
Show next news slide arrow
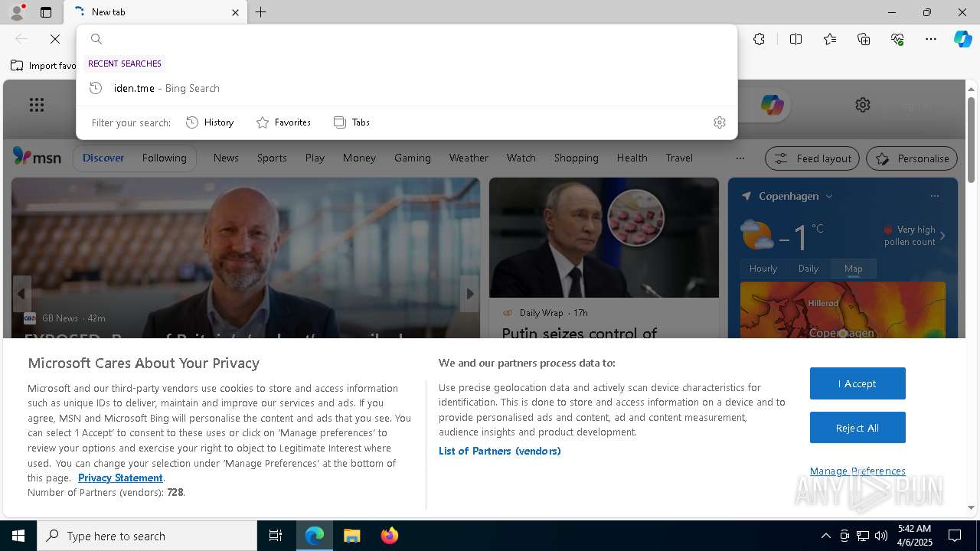(x=470, y=294)
